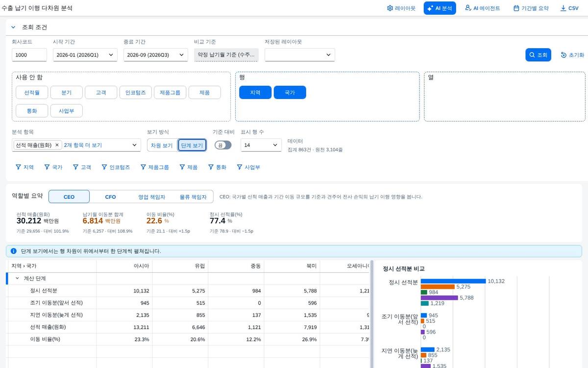
Task: Toggle the 기준 대비 switch
Action: [223, 145]
